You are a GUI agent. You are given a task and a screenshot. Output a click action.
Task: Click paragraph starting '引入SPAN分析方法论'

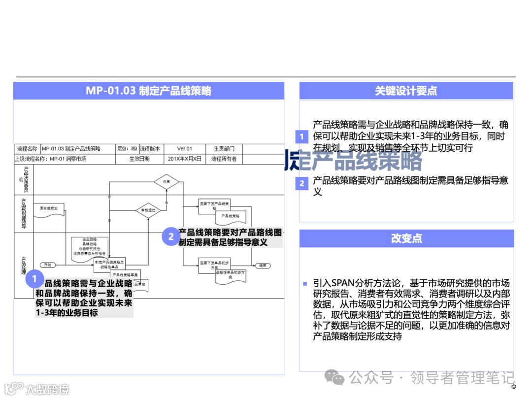coord(411,309)
